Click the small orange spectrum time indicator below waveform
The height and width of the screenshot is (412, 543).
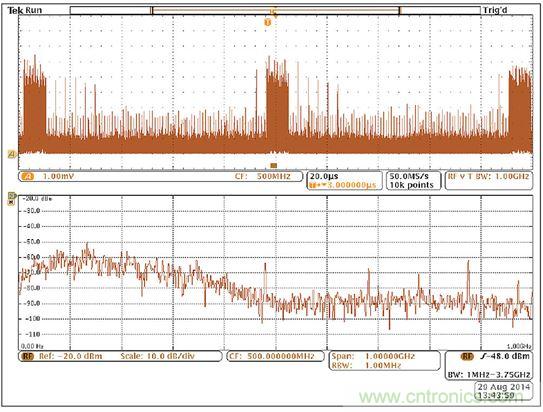point(274,166)
